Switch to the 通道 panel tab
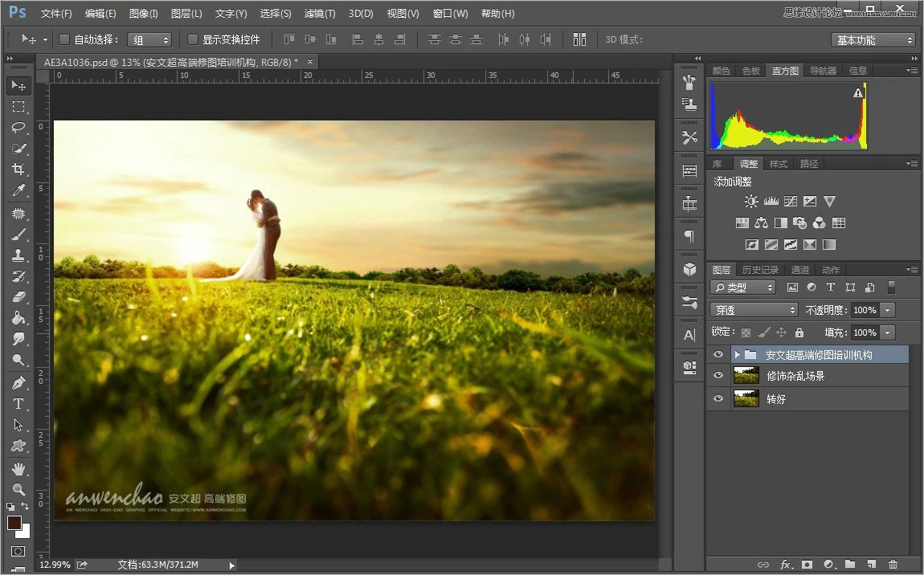Screen dimensions: 924x575 800,269
